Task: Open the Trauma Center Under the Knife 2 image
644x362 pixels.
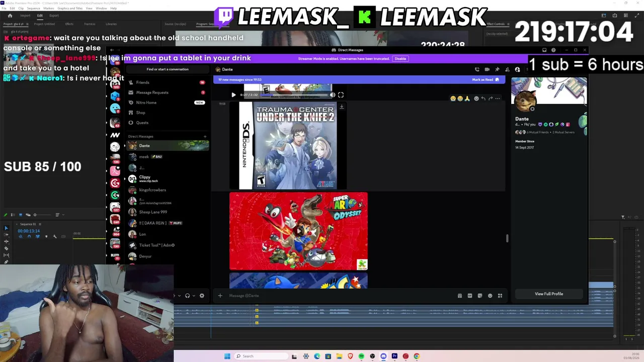Action: (x=288, y=145)
